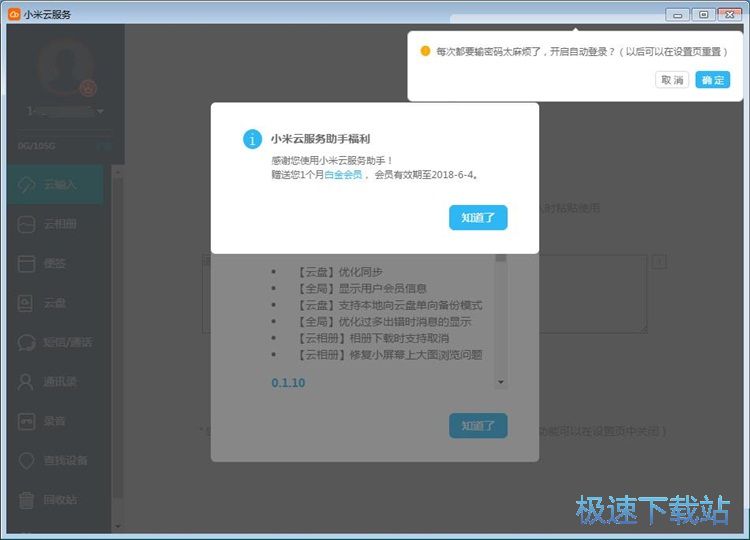Open the 回收站 recycle bin

(27, 500)
